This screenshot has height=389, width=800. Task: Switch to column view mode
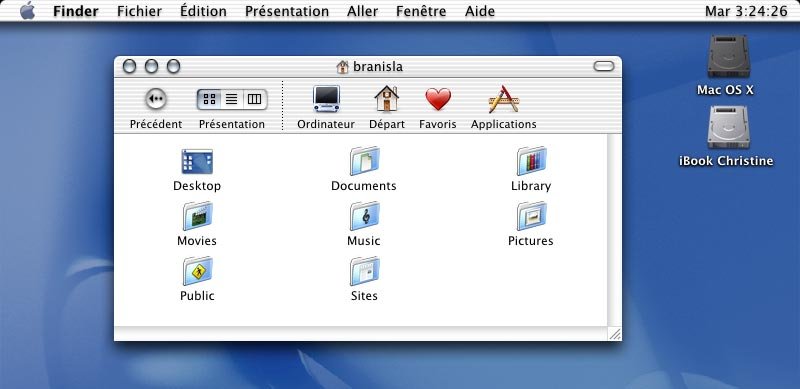255,99
